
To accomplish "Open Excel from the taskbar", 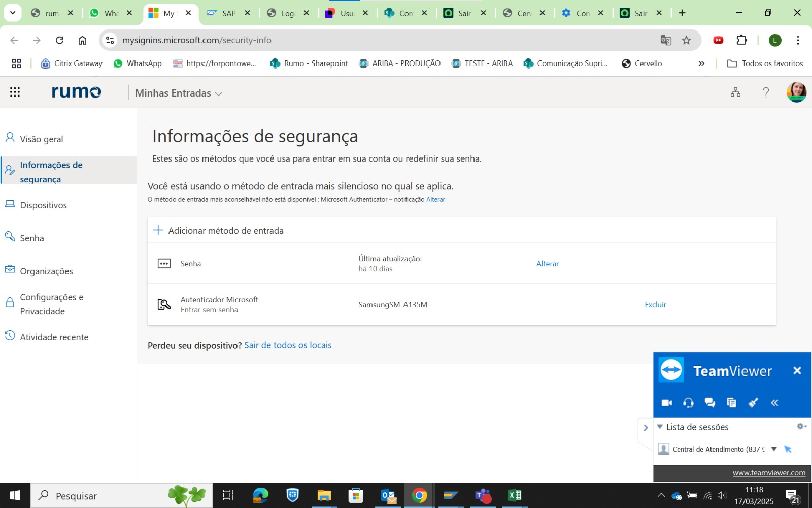I will pos(514,495).
